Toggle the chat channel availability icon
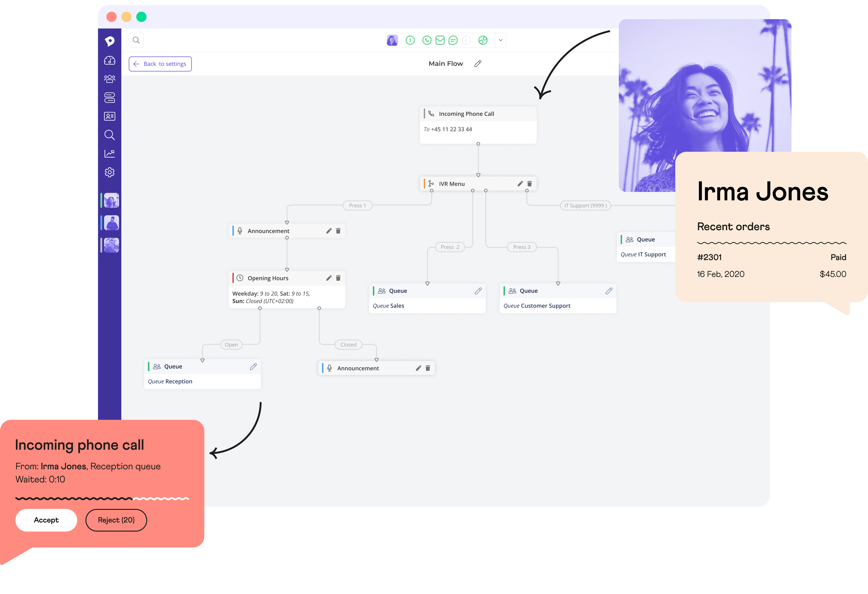The width and height of the screenshot is (868, 594). click(x=453, y=40)
